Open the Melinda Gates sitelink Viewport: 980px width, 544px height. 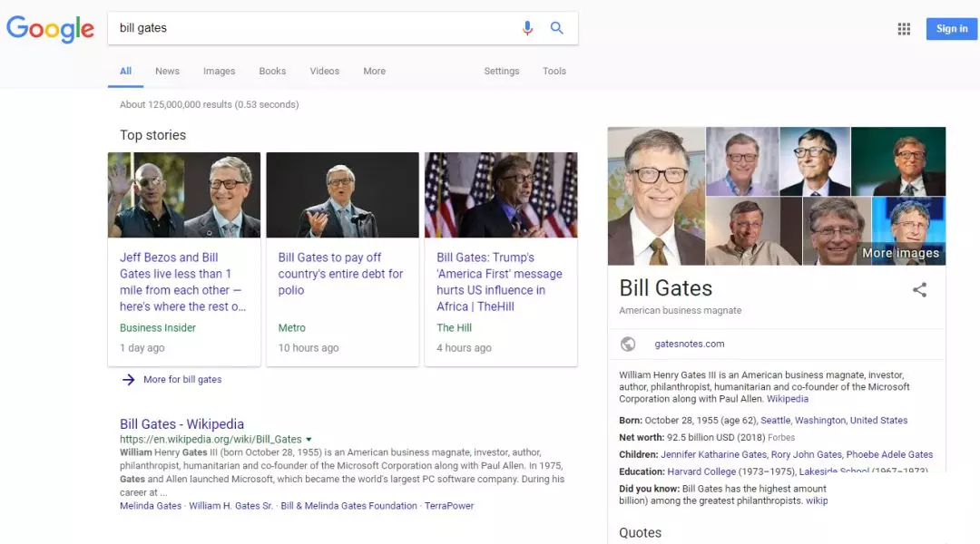pyautogui.click(x=151, y=506)
